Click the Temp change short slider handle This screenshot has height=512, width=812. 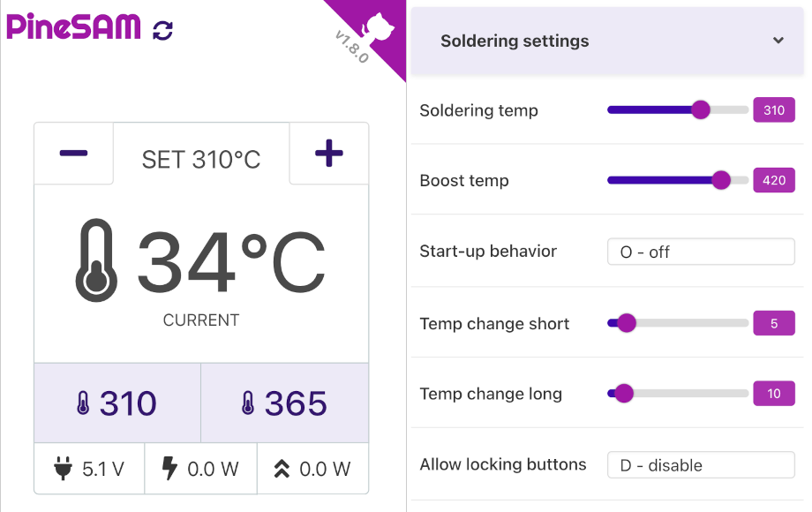click(627, 323)
